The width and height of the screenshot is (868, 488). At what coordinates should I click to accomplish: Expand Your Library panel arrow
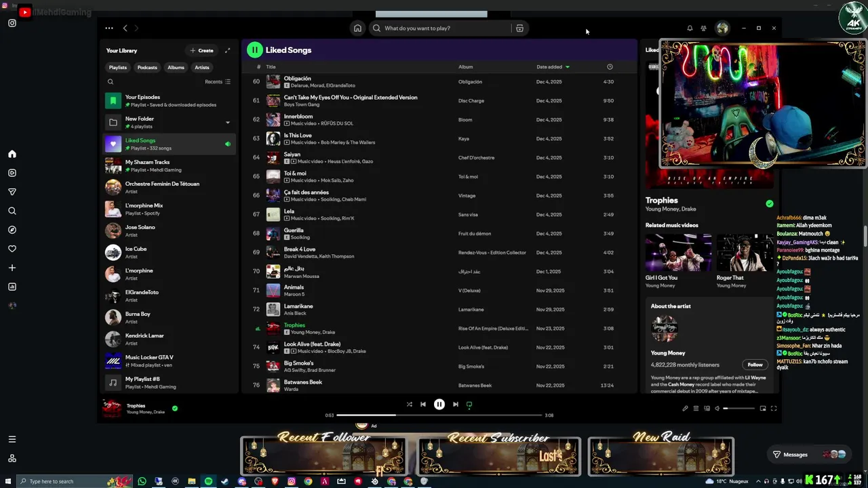click(228, 50)
